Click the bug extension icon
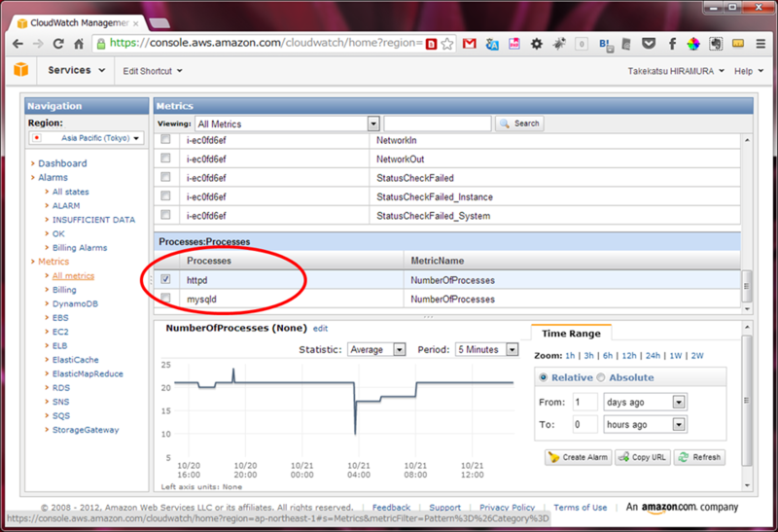 [559, 44]
